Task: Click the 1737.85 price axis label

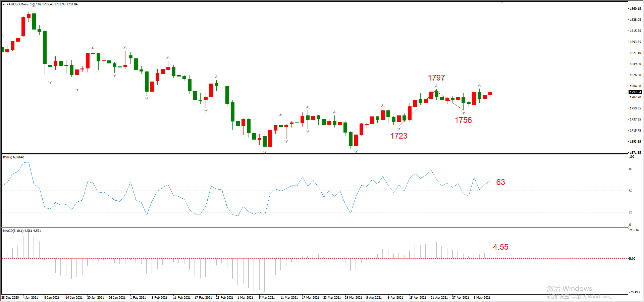Action: 635,119
